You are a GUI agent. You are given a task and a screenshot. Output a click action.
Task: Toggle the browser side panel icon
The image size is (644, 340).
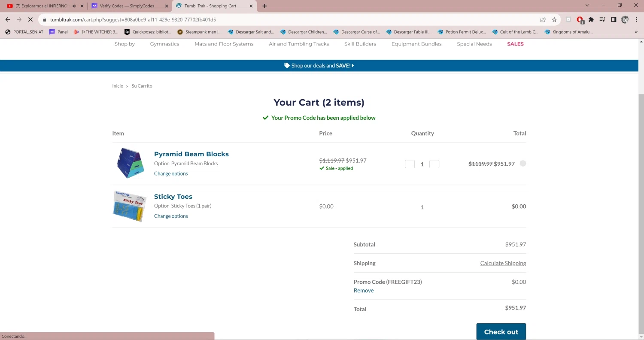(x=614, y=19)
